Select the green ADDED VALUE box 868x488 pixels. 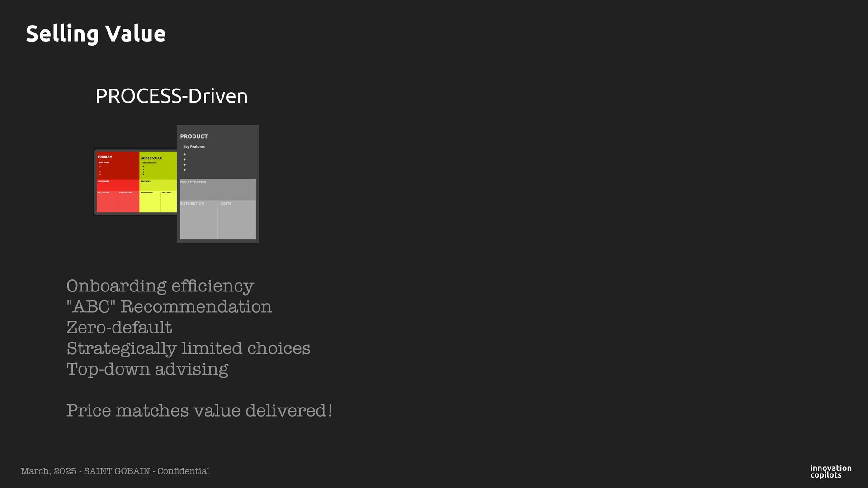point(158,166)
